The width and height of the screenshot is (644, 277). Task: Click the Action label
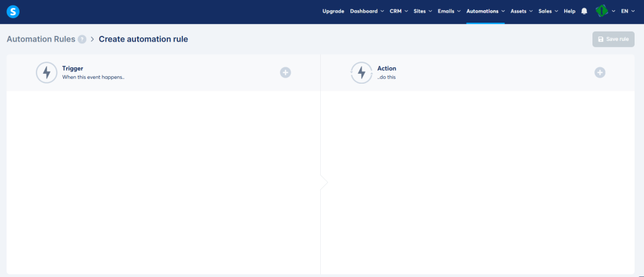click(387, 69)
